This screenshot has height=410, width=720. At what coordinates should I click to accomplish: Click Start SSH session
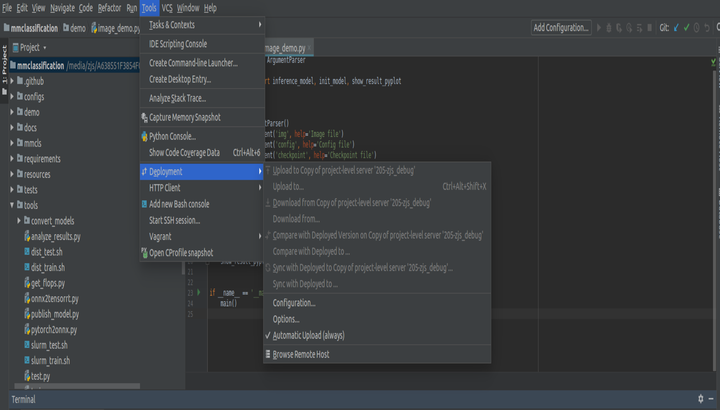click(x=202, y=220)
